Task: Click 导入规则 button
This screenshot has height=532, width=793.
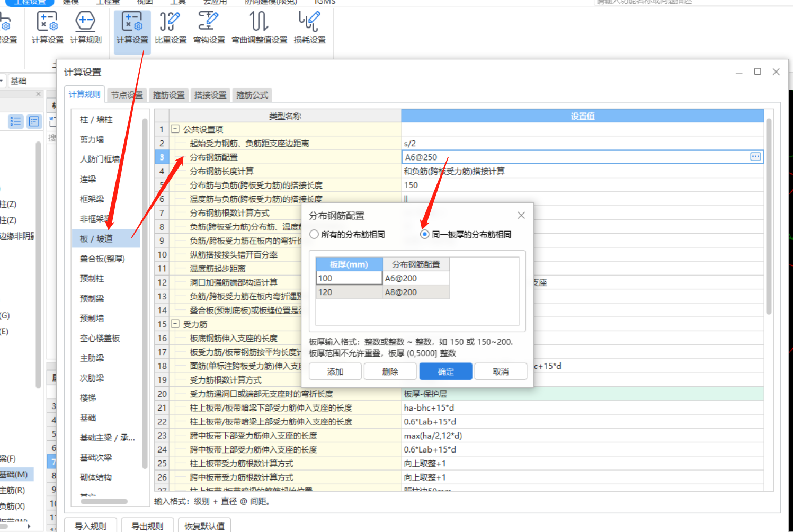Action: point(91,526)
